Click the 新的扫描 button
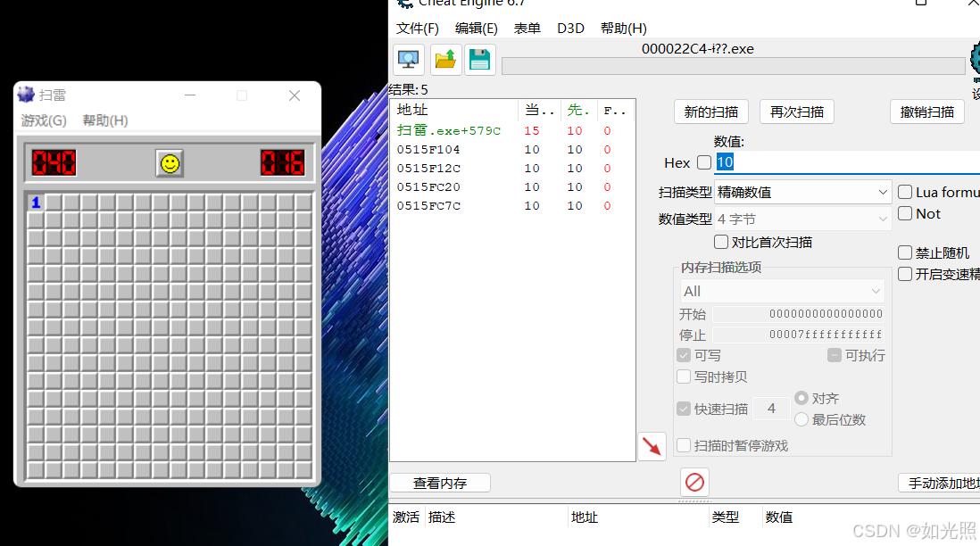980x546 pixels. pyautogui.click(x=711, y=112)
